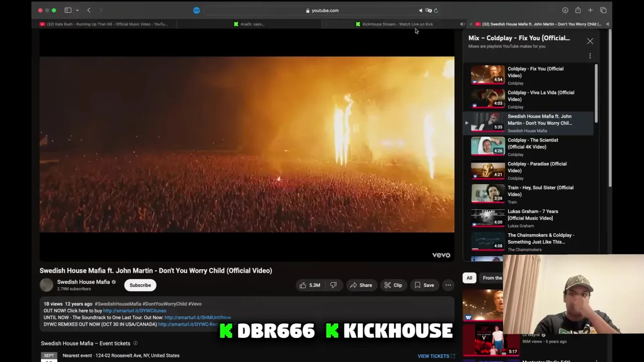
Task: Close the Swedish House Mafia browser tab
Action: pos(471,24)
